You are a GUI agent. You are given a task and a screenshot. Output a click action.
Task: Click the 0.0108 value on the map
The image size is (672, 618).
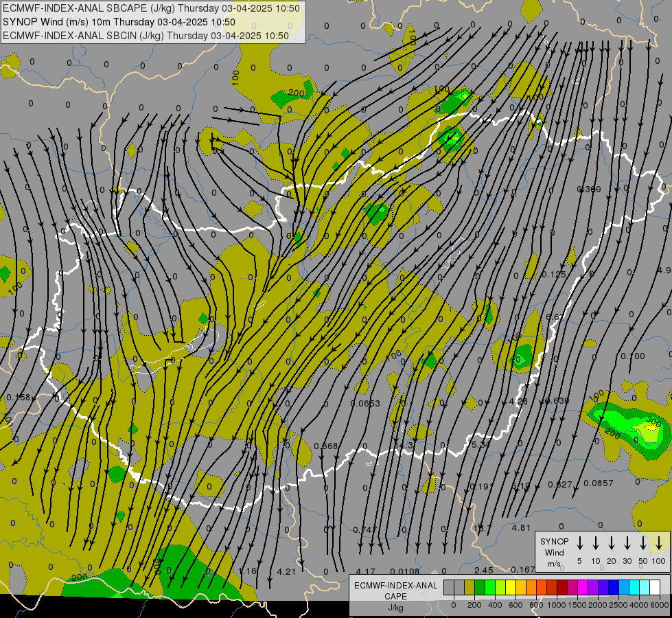(404, 571)
